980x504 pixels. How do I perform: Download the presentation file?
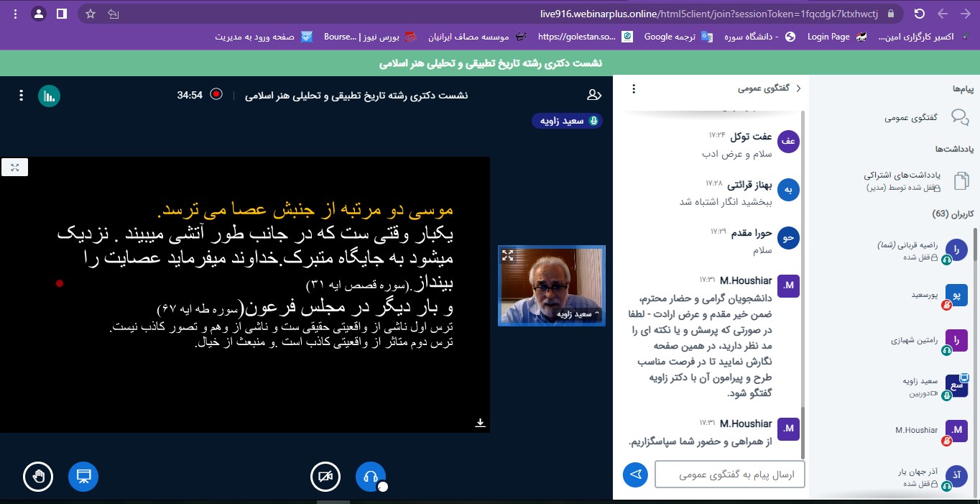tap(481, 423)
